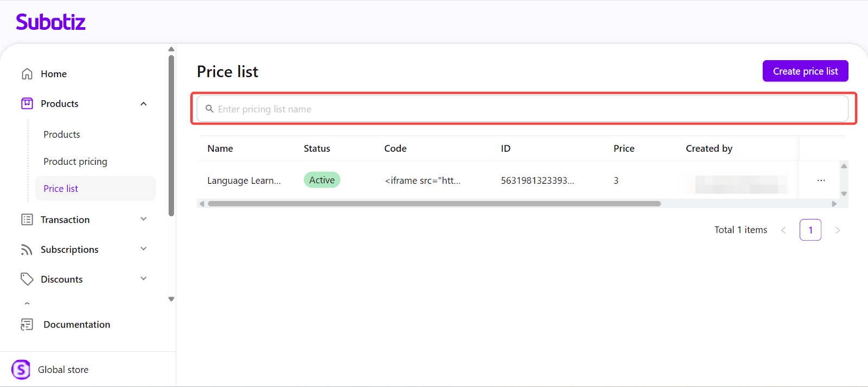Image resolution: width=868 pixels, height=387 pixels.
Task: Go to page 1 in pagination
Action: [810, 230]
